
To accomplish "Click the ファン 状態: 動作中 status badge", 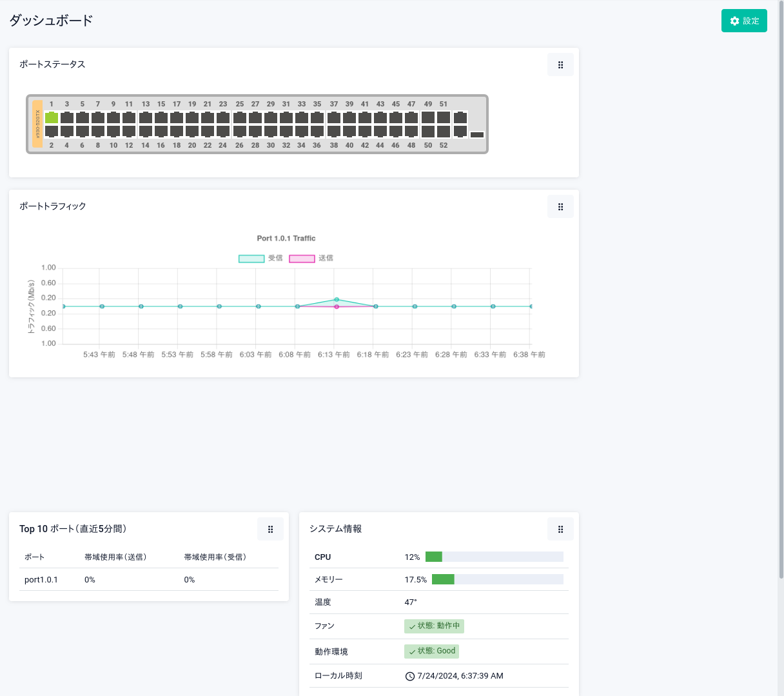I will pos(434,626).
